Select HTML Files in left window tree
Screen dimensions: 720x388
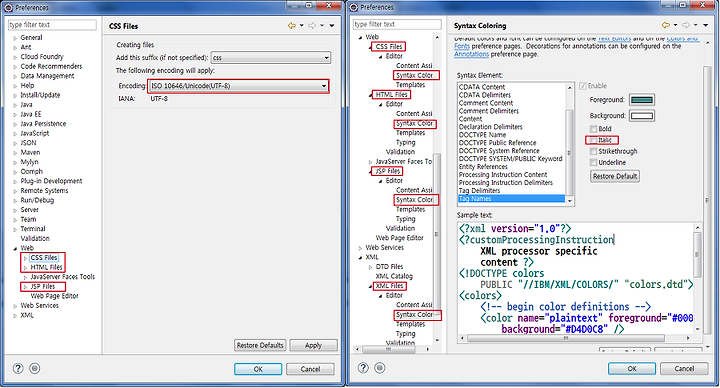tap(46, 267)
